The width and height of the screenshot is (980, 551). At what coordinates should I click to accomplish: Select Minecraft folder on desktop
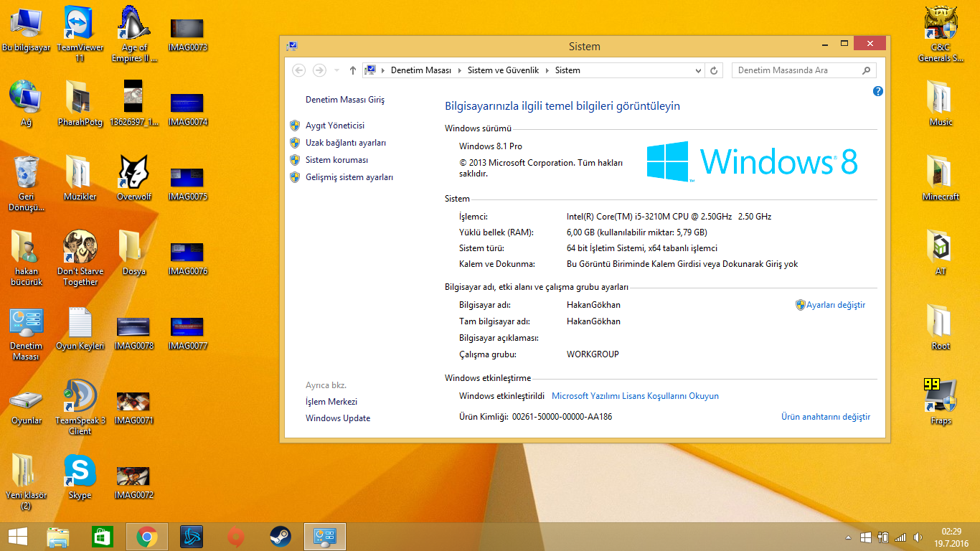[941, 178]
